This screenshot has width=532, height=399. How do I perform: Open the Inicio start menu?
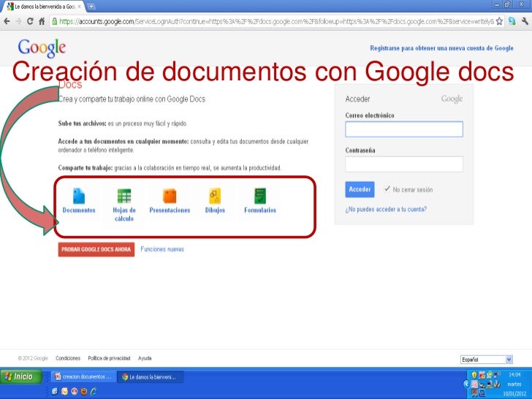tap(20, 376)
